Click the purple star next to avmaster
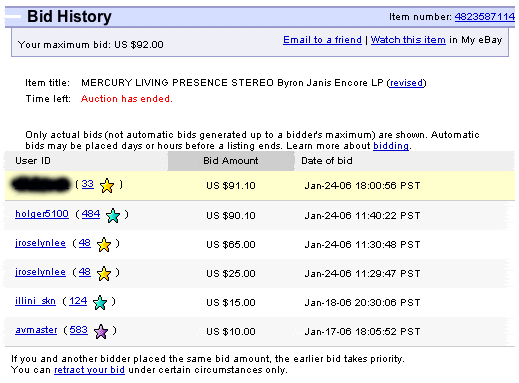 (x=101, y=332)
